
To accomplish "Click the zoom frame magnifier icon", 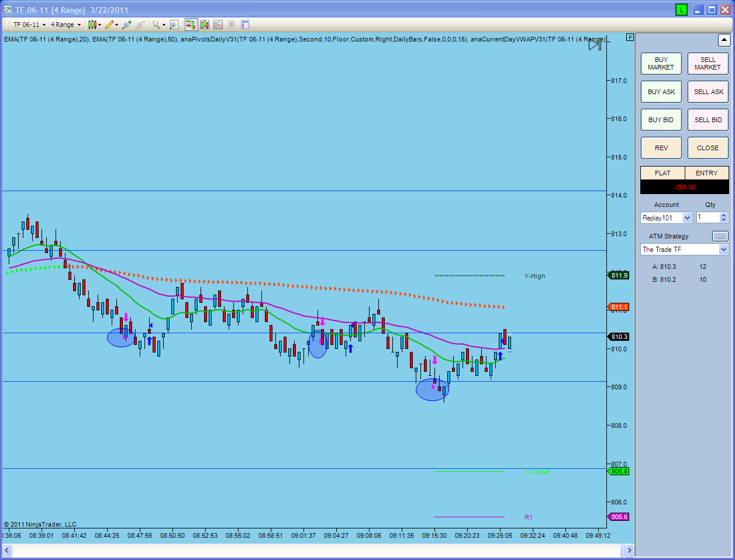I will (174, 25).
